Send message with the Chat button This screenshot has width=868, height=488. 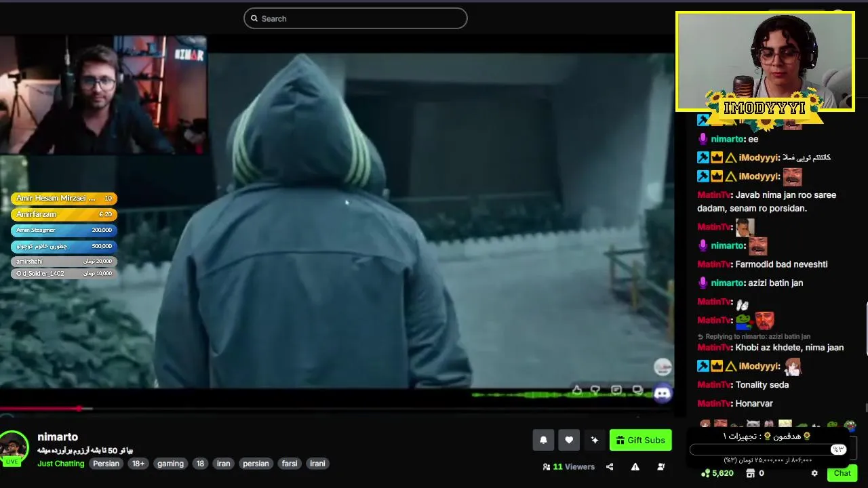pos(842,473)
